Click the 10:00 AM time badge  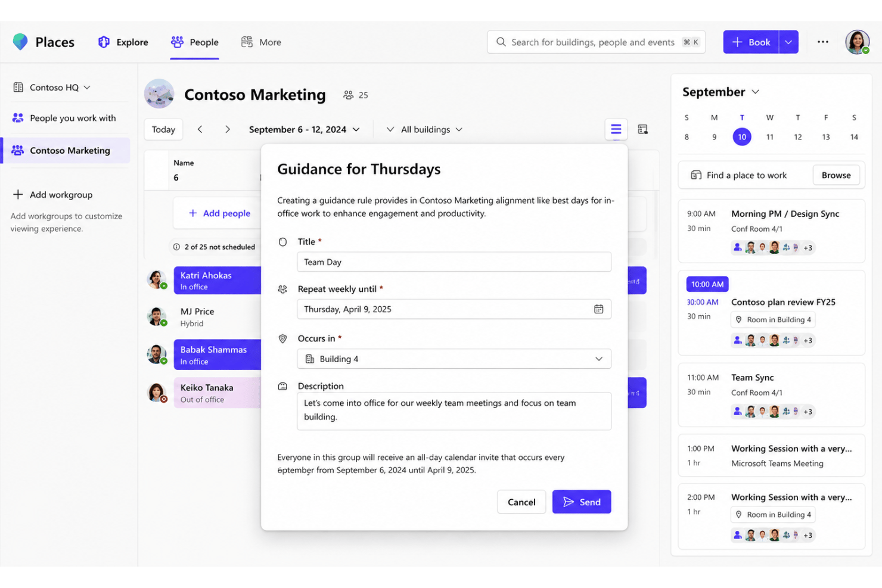pos(707,285)
